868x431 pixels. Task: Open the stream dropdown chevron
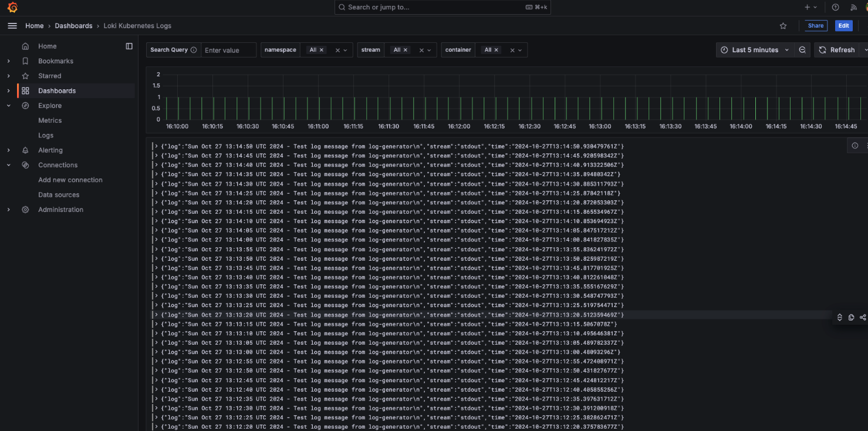429,50
